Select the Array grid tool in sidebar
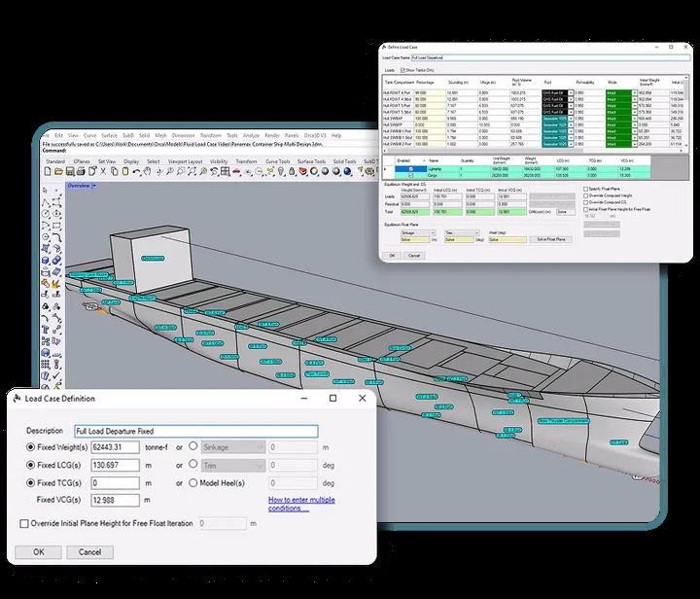The image size is (700, 599). [46, 365]
